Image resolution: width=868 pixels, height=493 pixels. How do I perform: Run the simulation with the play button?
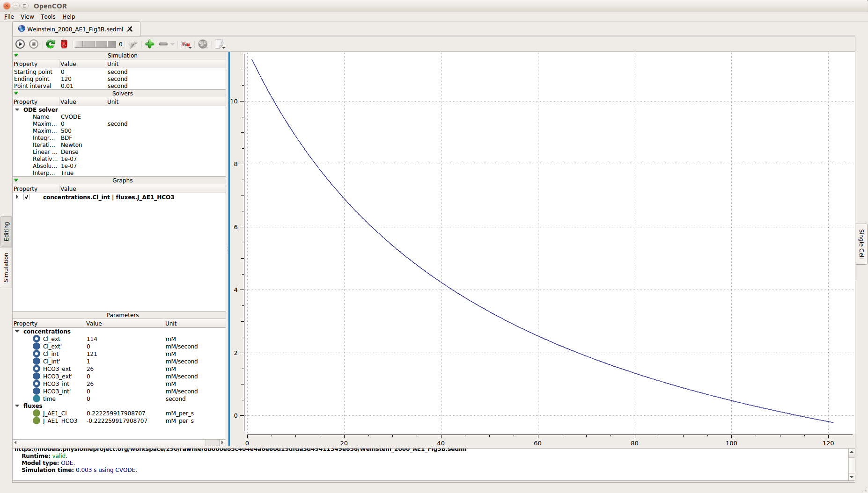pyautogui.click(x=20, y=44)
